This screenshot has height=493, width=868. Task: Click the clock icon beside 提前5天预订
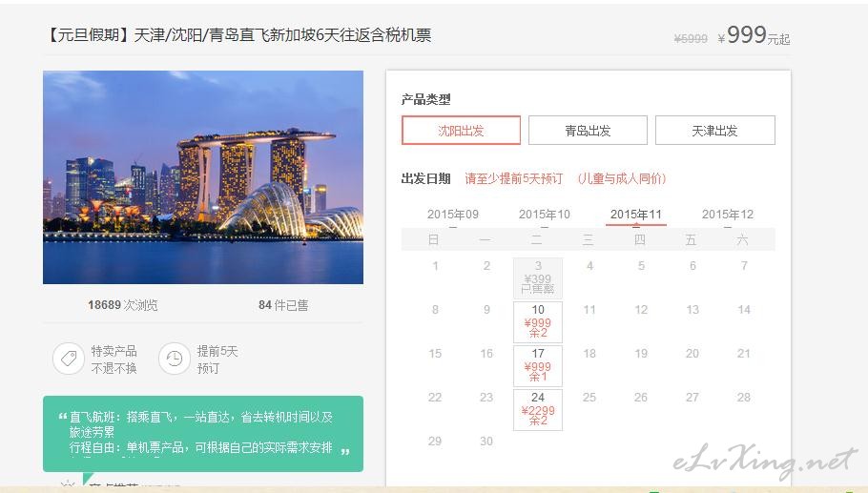coord(175,359)
